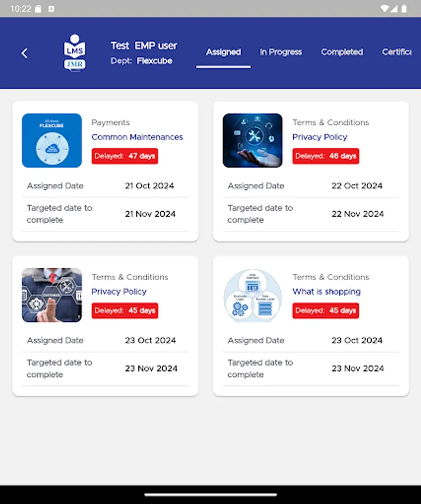Viewport: 421px width, 504px height.
Task: Open Privacy Policy delayed 46 days
Action: tap(320, 137)
